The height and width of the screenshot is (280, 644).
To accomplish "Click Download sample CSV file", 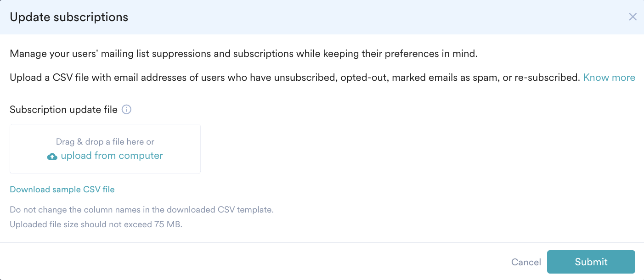I will click(62, 189).
